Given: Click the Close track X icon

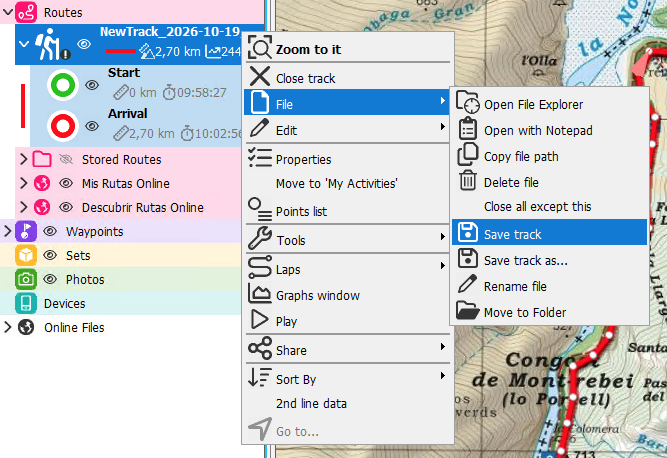Looking at the screenshot, I should (x=259, y=77).
